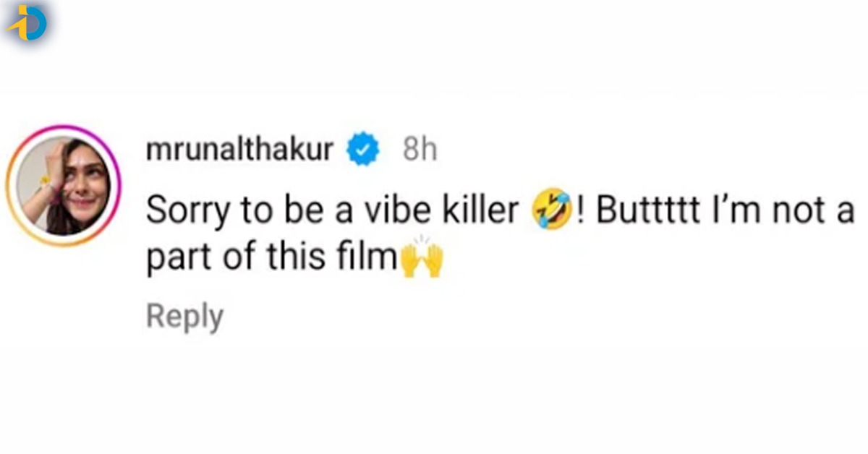Click the 8h comment timestamp
The width and height of the screenshot is (868, 454).
click(x=420, y=150)
